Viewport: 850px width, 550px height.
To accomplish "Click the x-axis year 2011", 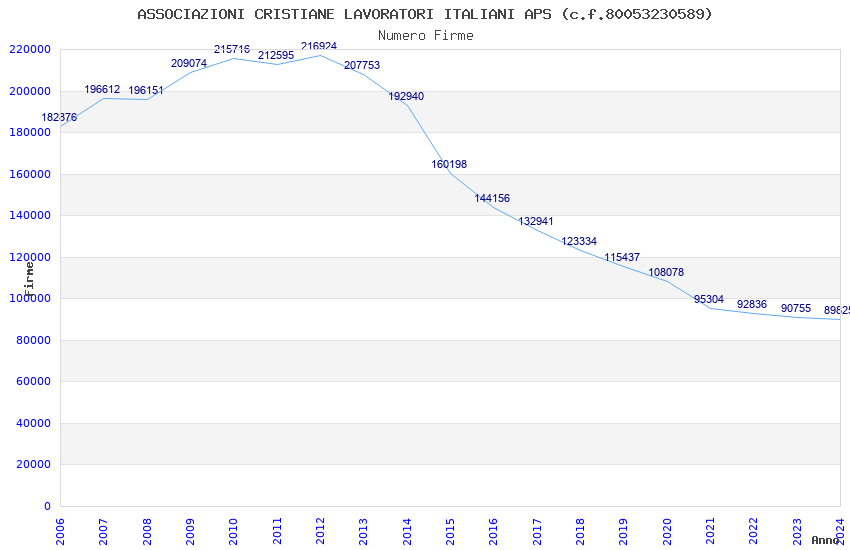I will (277, 532).
